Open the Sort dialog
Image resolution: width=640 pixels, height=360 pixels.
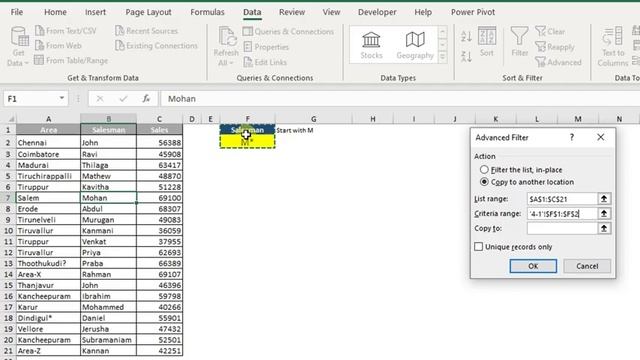487,42
